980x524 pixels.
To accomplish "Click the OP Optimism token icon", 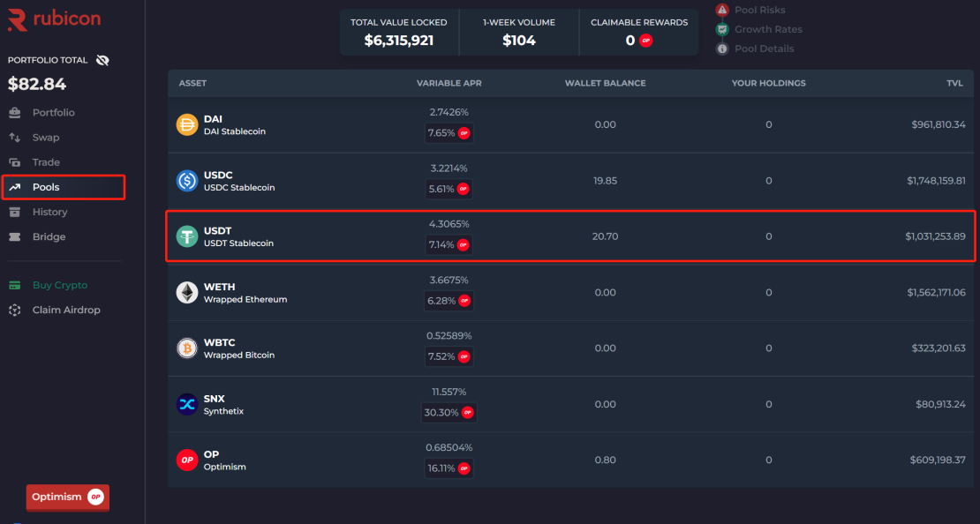I will (187, 460).
